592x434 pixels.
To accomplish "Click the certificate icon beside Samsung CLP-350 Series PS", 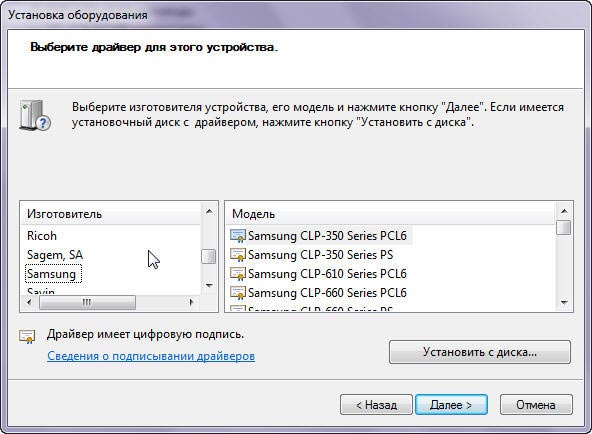I will 238,255.
